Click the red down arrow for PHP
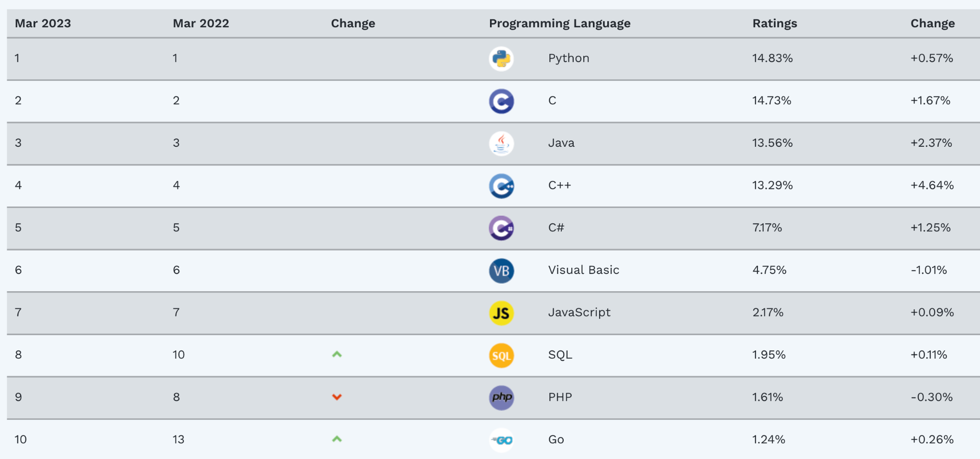Image resolution: width=980 pixels, height=459 pixels. [x=337, y=397]
